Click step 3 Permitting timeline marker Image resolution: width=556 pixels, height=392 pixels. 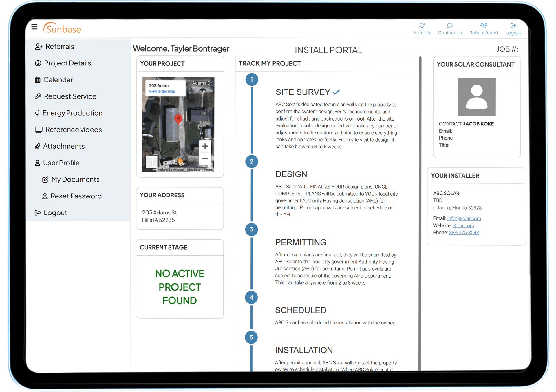tap(251, 229)
